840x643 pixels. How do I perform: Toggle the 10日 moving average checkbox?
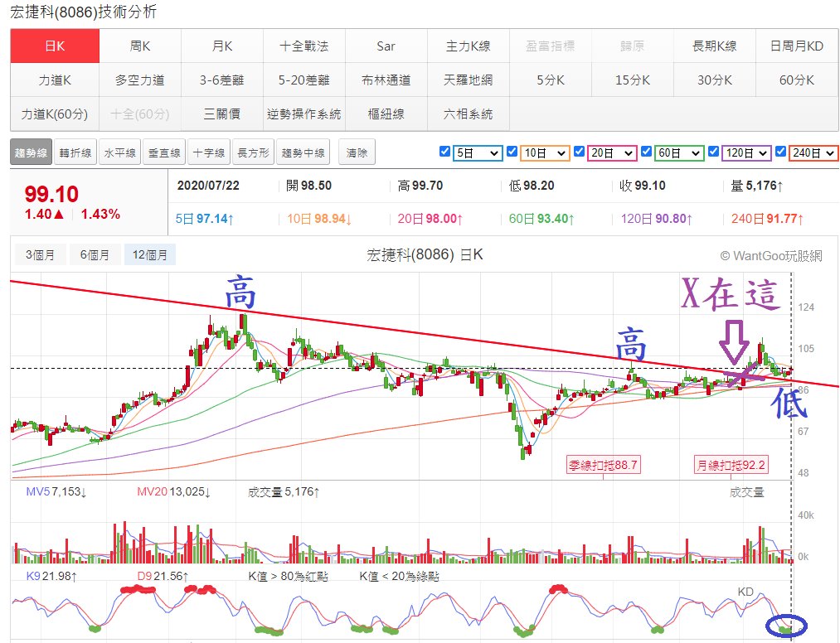click(x=512, y=152)
